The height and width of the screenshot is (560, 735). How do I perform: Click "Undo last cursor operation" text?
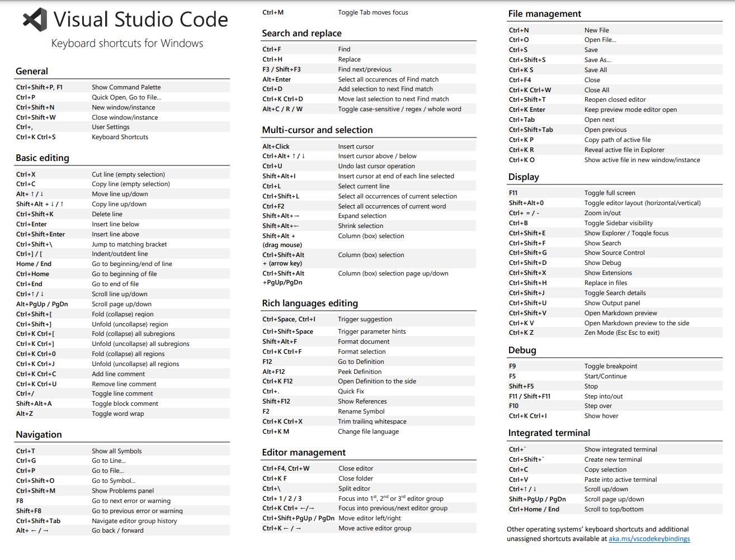click(x=376, y=166)
